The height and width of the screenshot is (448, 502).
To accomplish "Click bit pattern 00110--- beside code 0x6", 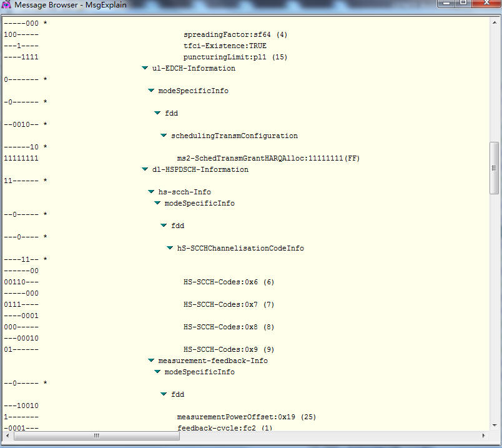I will point(21,282).
